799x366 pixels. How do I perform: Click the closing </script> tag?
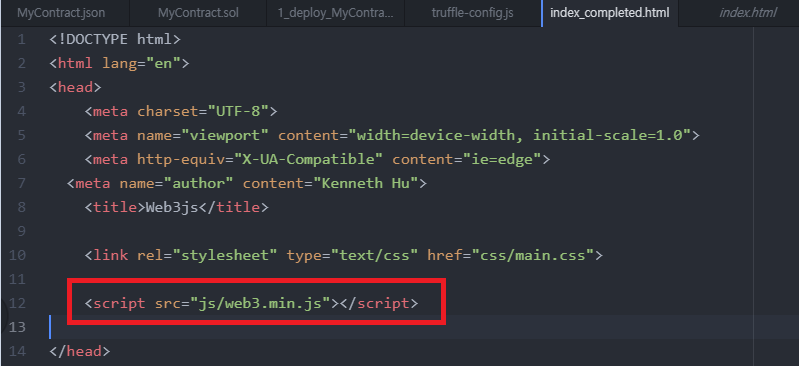(x=379, y=304)
